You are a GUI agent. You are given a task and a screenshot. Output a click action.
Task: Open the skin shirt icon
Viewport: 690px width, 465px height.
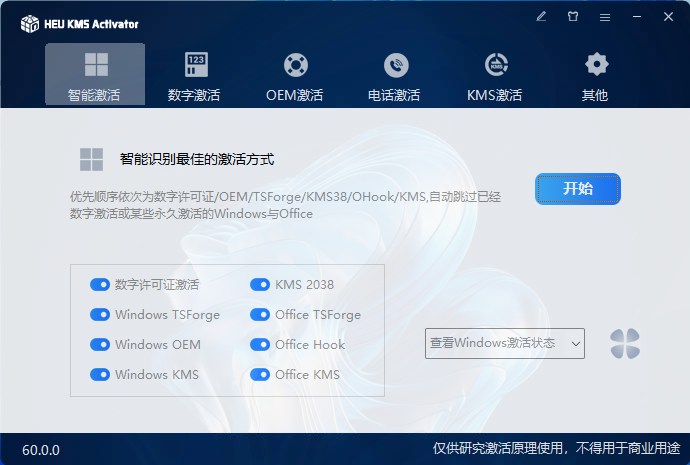[x=573, y=17]
